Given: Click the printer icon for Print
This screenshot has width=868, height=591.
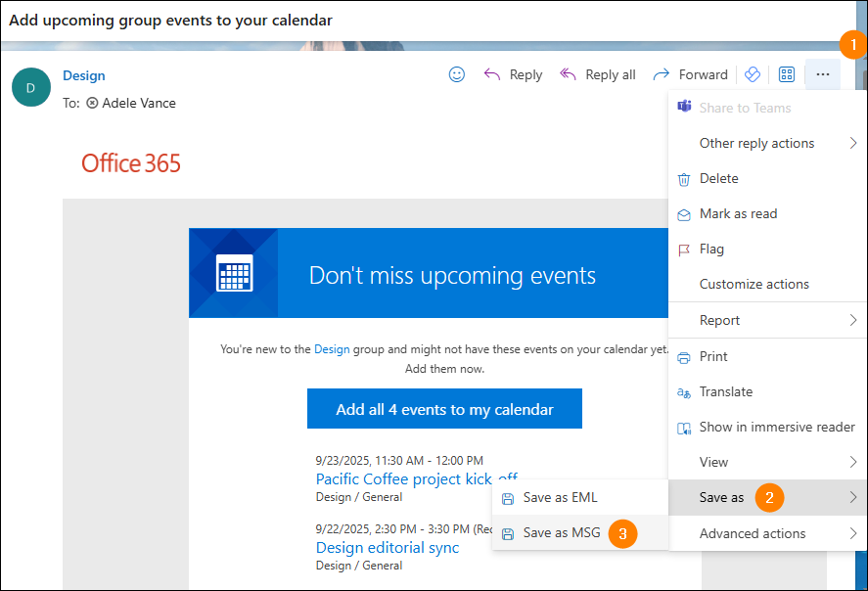Looking at the screenshot, I should point(684,357).
